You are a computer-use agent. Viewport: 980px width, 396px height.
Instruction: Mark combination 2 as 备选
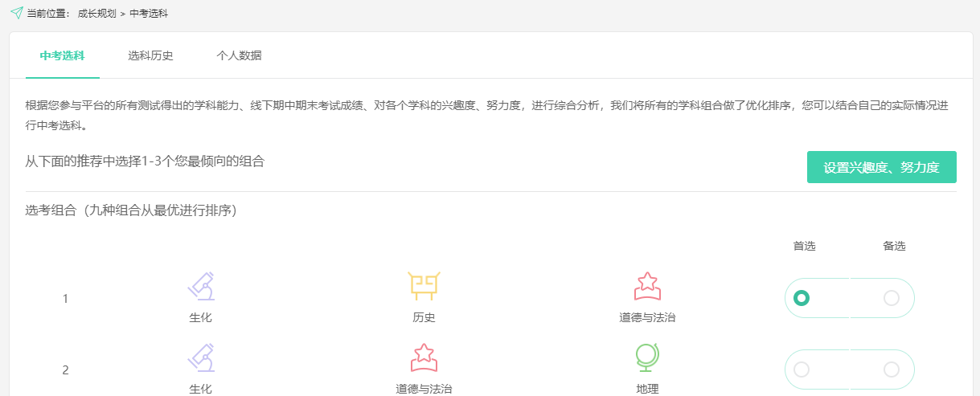point(891,369)
